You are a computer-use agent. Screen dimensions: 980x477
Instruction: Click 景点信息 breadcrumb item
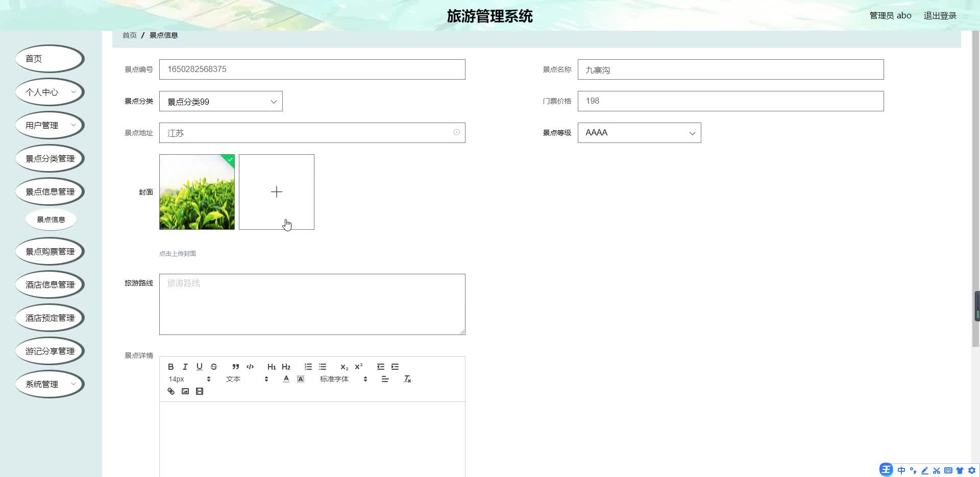(x=163, y=35)
